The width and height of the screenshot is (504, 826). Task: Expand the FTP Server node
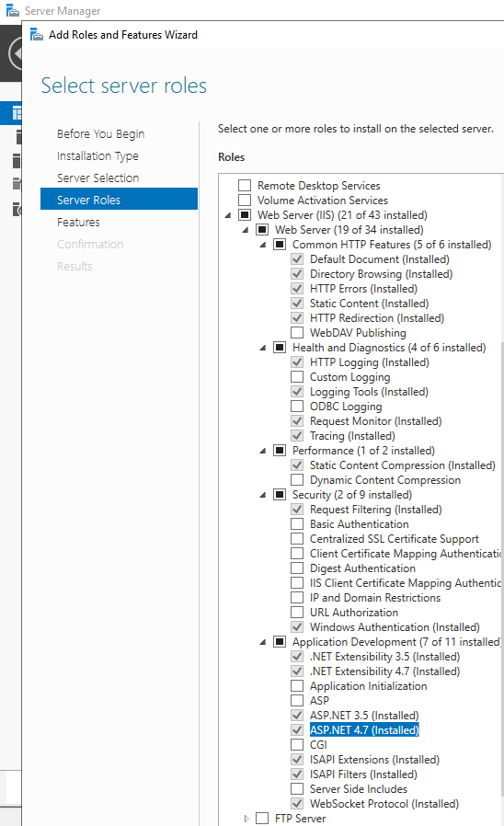pos(246,818)
